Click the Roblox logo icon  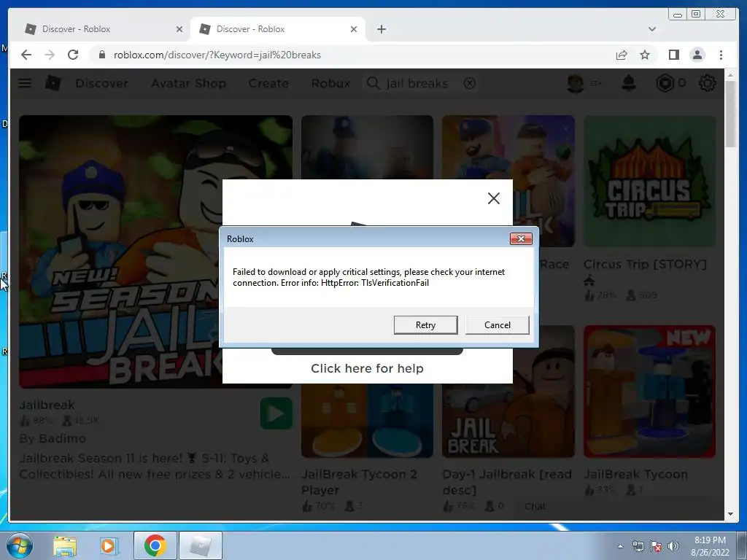53,83
